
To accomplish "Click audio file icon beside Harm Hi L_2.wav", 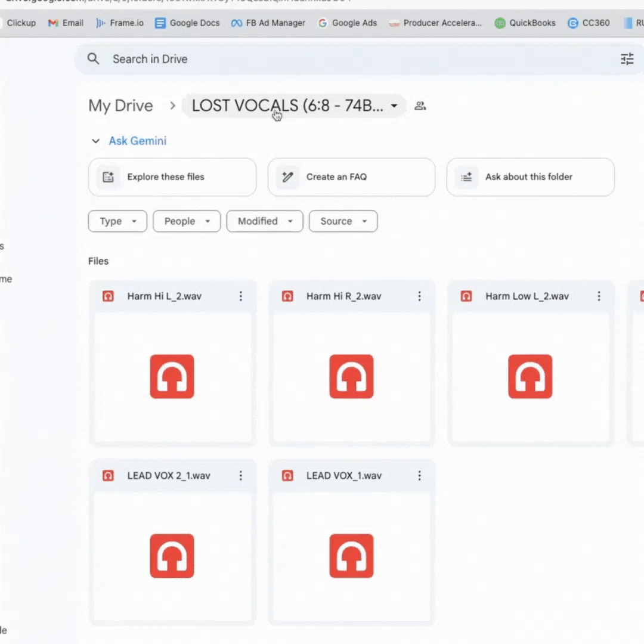I will click(x=108, y=296).
